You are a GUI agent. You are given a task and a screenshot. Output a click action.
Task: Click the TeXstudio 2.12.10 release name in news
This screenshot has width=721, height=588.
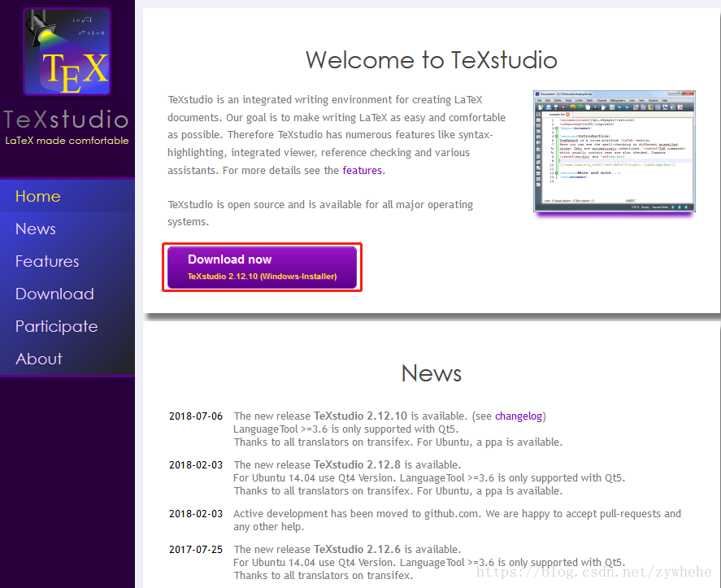point(360,416)
